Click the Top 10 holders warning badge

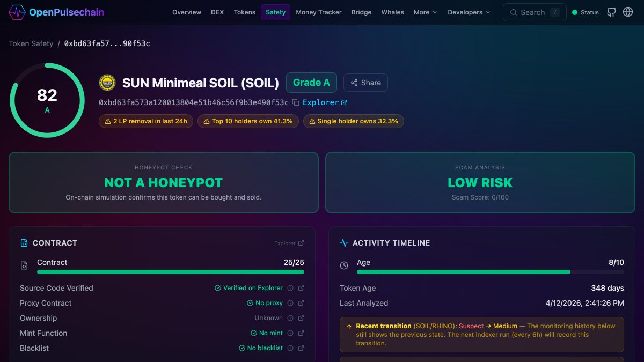[248, 121]
